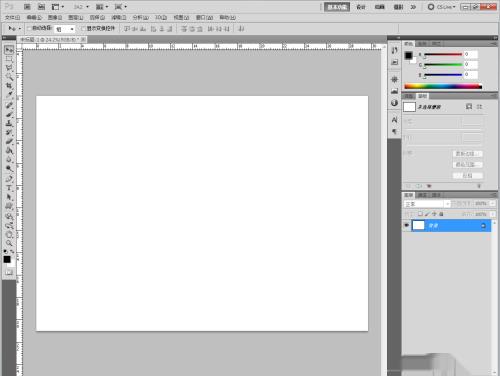
Task: Enable the 显示变换控件 (Show Transform Controls) checkbox
Action: point(83,29)
